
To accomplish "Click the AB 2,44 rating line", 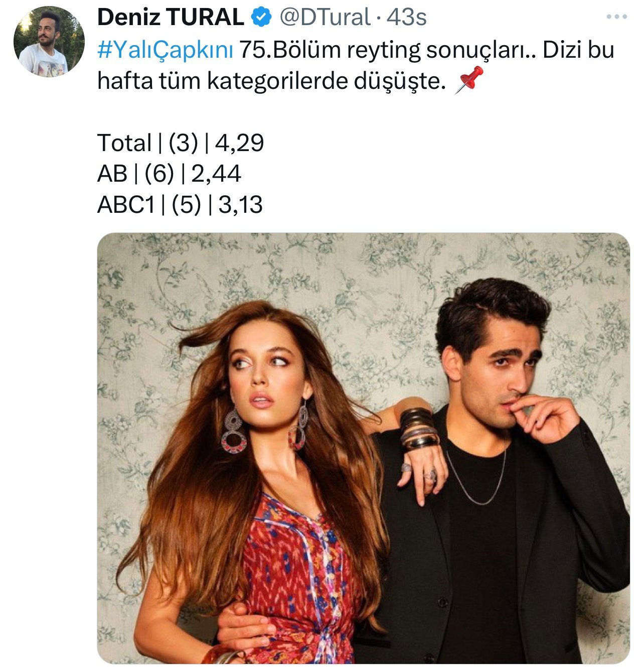I will click(x=169, y=174).
